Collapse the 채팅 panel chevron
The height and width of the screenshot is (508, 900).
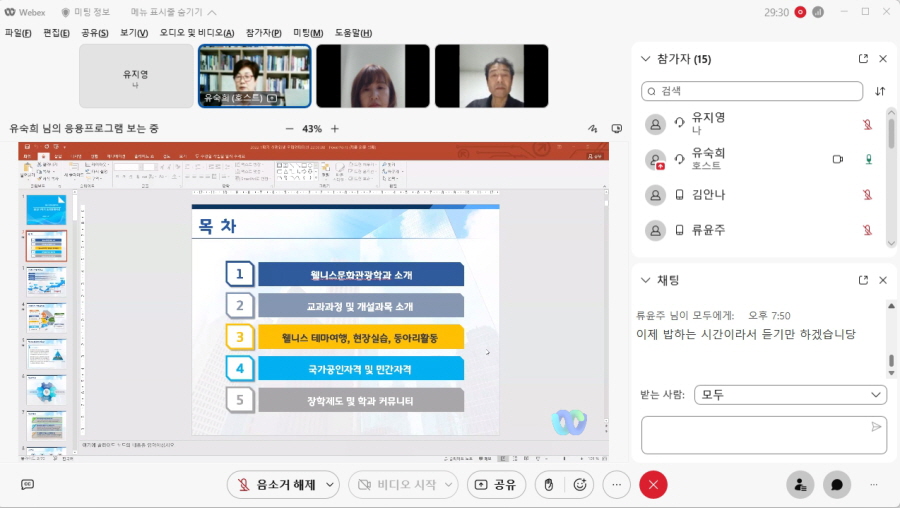coord(645,280)
